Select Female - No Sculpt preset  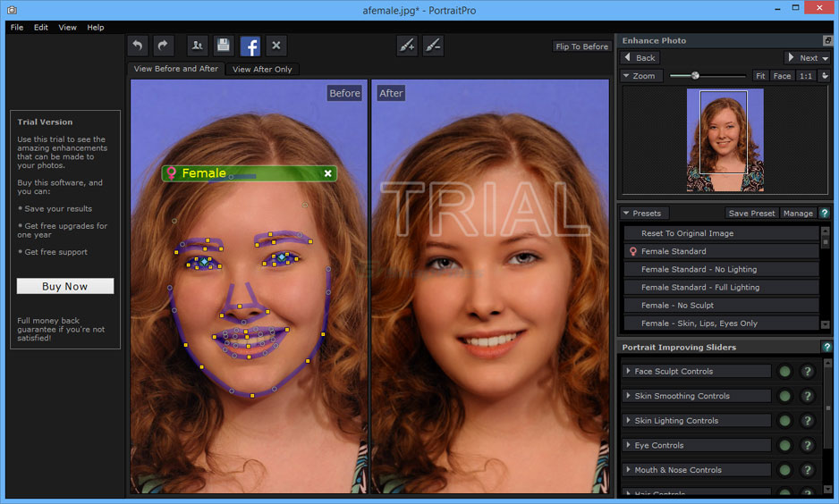[721, 306]
